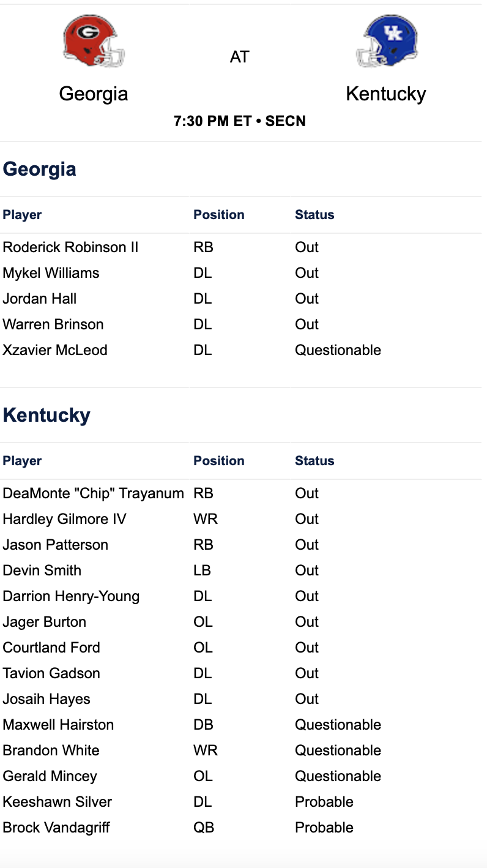487x868 pixels.
Task: Select Mykel Williams player name
Action: tap(51, 273)
